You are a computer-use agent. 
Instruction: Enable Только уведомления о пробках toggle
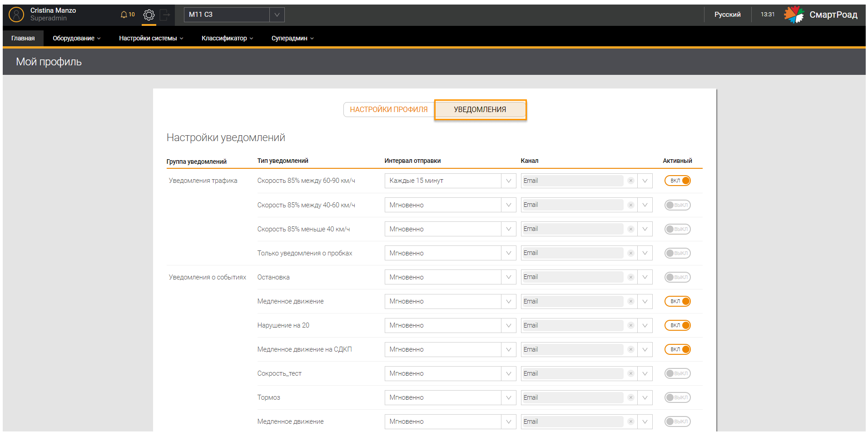click(677, 253)
